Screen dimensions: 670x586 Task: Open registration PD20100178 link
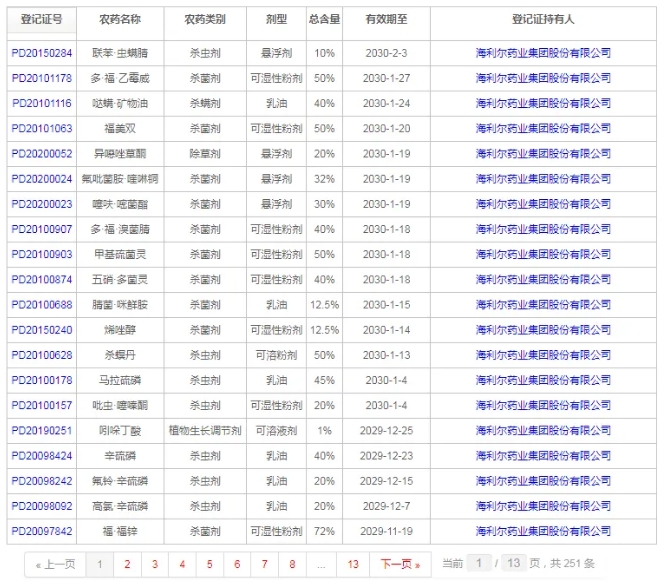coord(42,380)
